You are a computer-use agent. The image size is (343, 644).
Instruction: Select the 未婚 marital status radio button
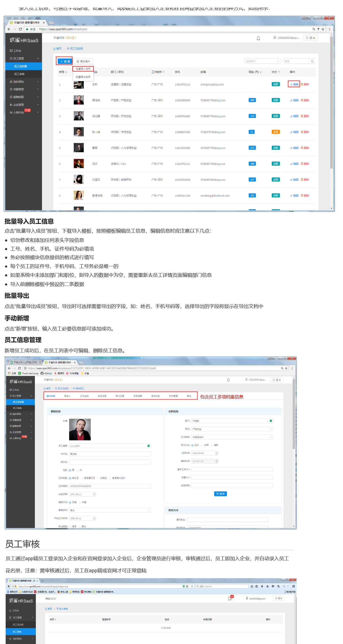80,502
